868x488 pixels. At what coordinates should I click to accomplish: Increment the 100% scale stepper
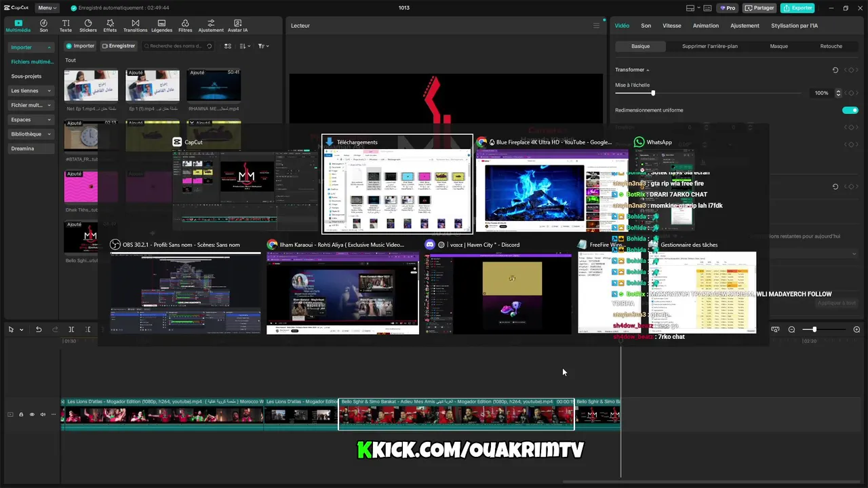pyautogui.click(x=838, y=91)
